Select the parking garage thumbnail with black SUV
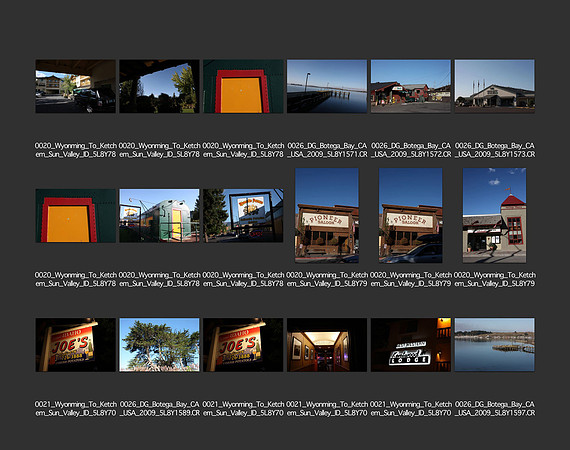This screenshot has width=570, height=450. (76, 86)
